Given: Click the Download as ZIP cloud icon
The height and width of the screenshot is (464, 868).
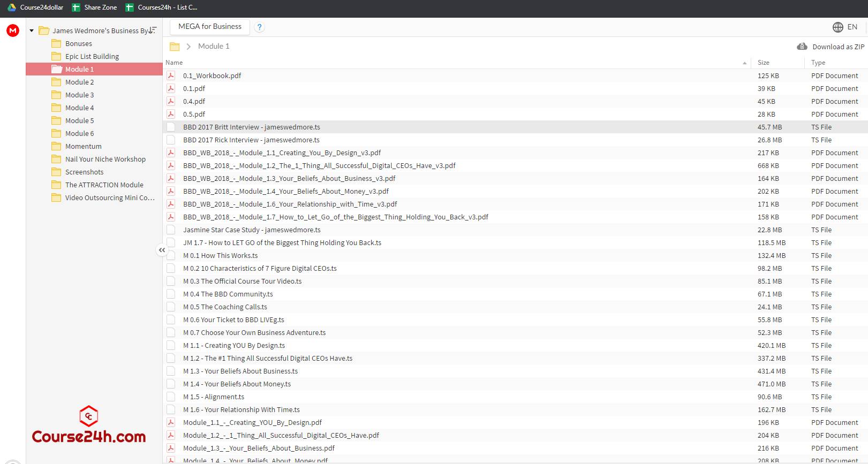Looking at the screenshot, I should [802, 47].
